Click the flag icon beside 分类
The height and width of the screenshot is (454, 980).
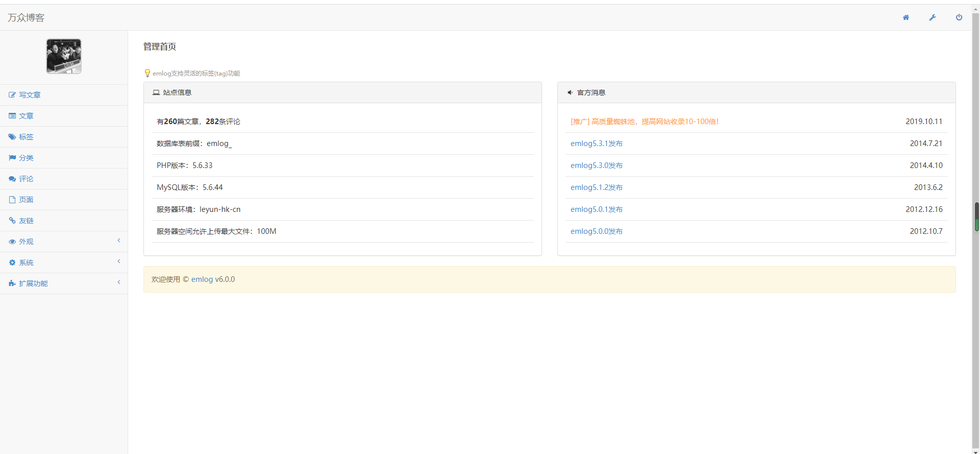click(x=12, y=158)
